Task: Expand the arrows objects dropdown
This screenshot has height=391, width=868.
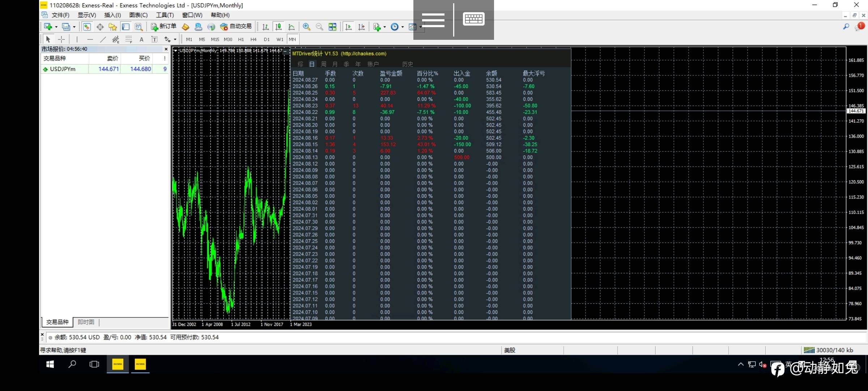Action: pos(175,39)
